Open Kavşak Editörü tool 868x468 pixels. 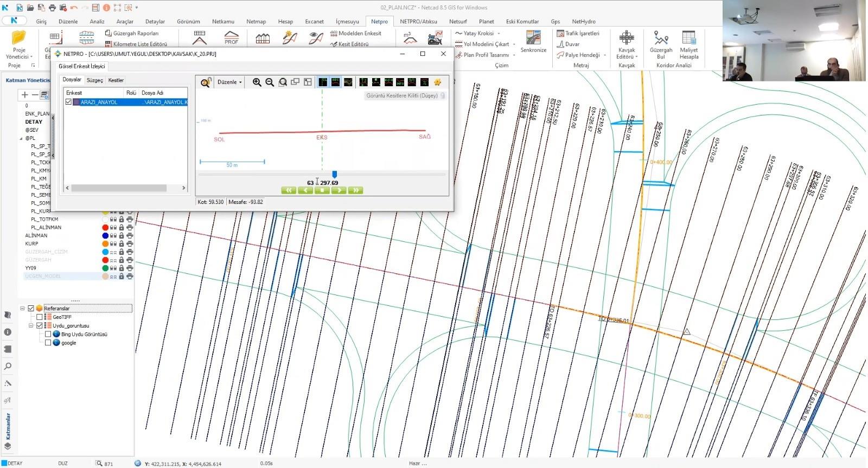(x=627, y=44)
